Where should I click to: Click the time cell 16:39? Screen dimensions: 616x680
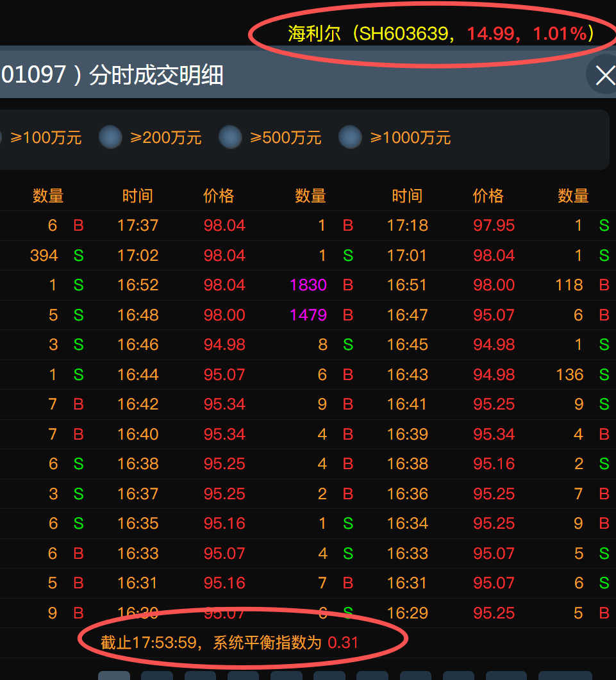coord(407,434)
